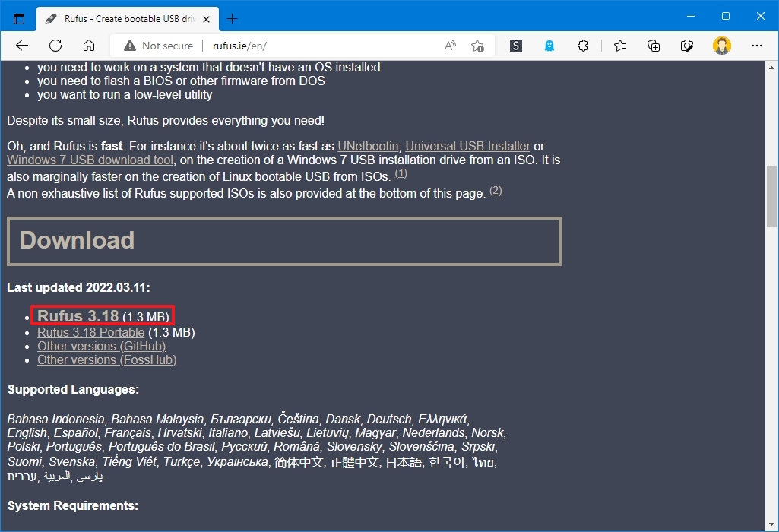Screen dimensions: 779x532
Task: Open the blue ghost extension icon
Action: tap(549, 46)
